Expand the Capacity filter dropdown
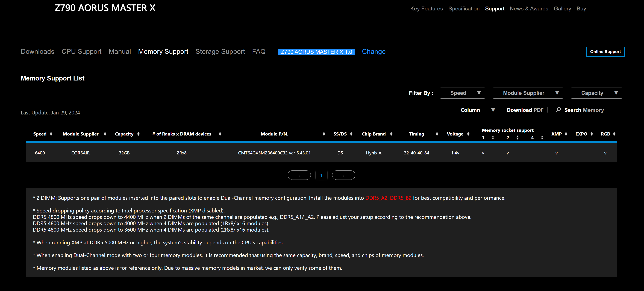The image size is (644, 291). (596, 93)
